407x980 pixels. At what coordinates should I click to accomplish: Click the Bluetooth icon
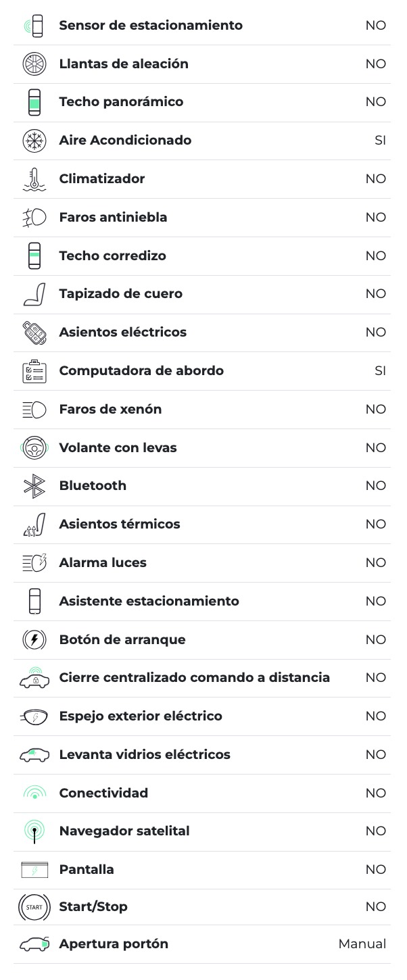coord(34,486)
